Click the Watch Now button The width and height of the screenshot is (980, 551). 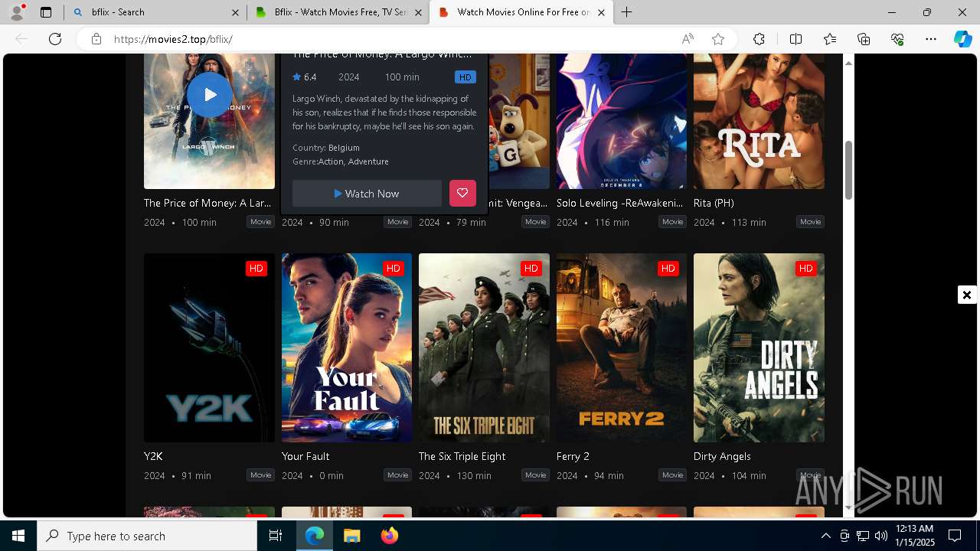point(367,194)
